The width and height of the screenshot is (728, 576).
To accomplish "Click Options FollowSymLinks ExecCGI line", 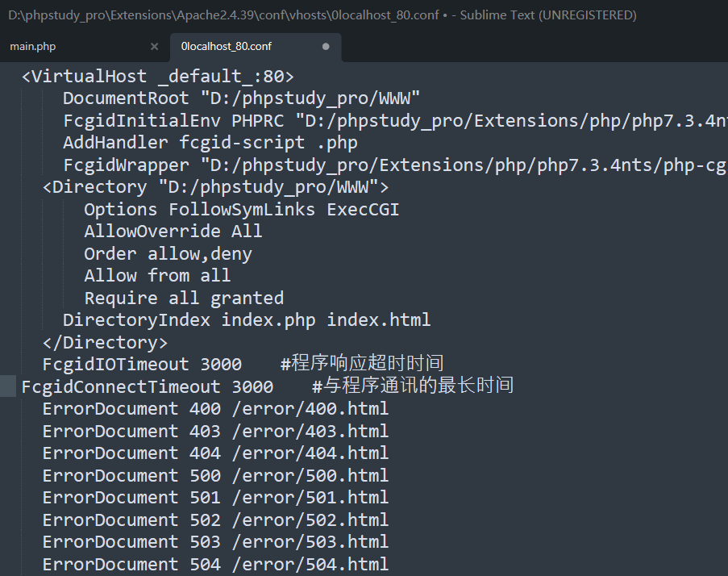I will (241, 210).
